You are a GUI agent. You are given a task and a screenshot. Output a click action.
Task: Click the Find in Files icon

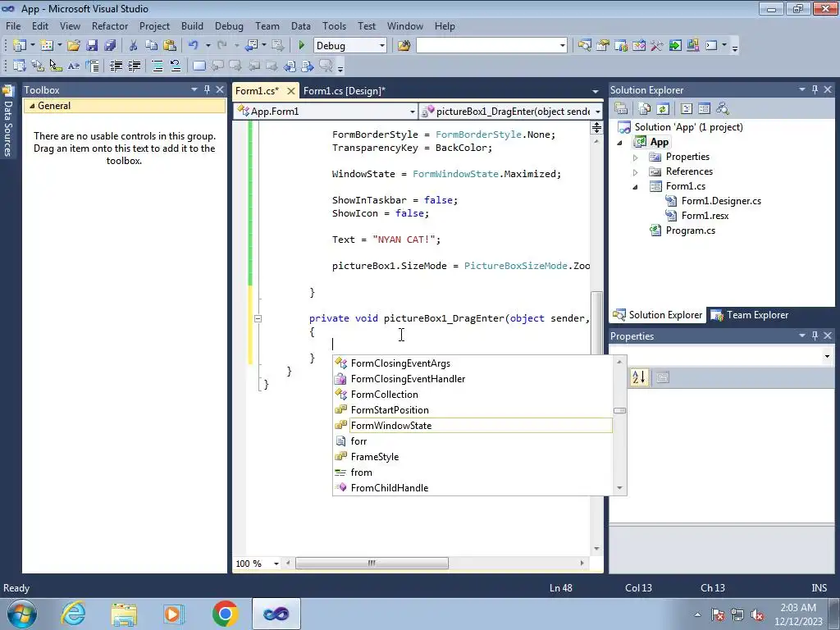[x=404, y=46]
